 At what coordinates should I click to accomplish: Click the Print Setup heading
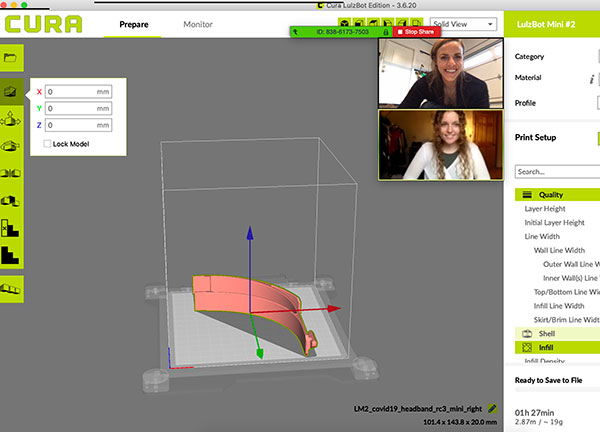(535, 137)
